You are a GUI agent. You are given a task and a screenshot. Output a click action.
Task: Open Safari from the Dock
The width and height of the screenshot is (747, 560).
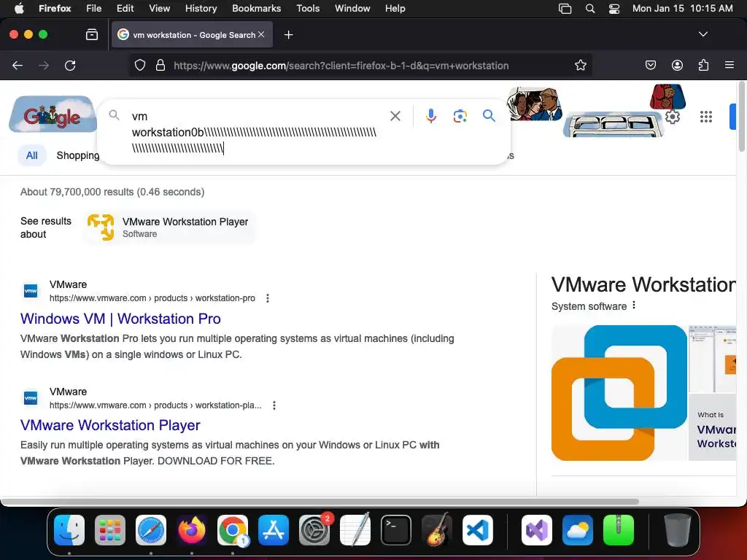pos(151,530)
